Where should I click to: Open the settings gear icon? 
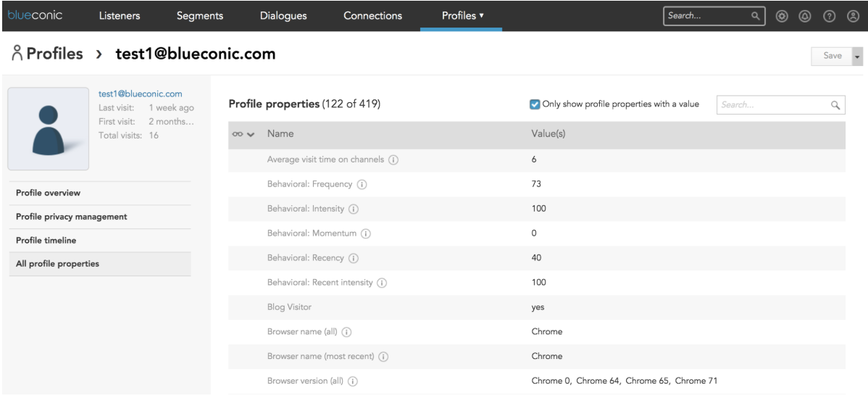[x=782, y=16]
